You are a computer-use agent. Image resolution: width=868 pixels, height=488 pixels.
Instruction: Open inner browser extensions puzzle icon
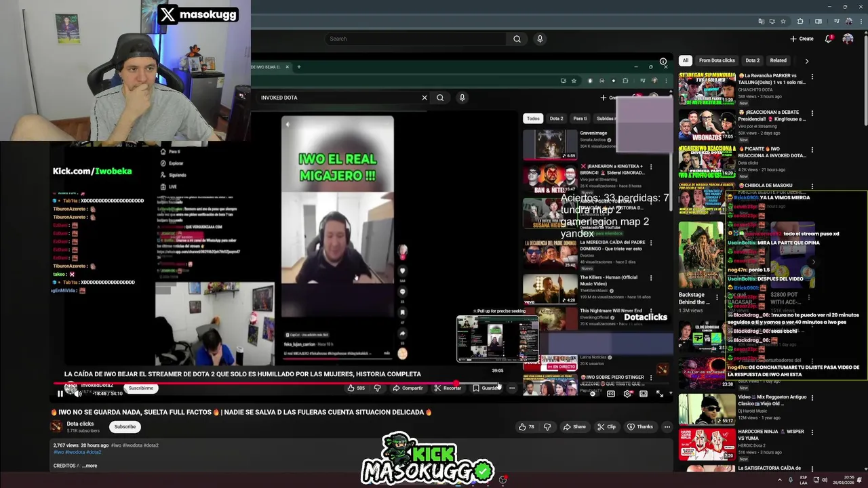[x=625, y=81]
